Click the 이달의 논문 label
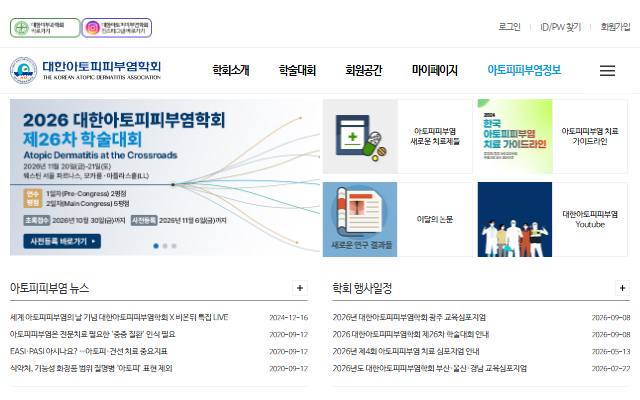 435,220
